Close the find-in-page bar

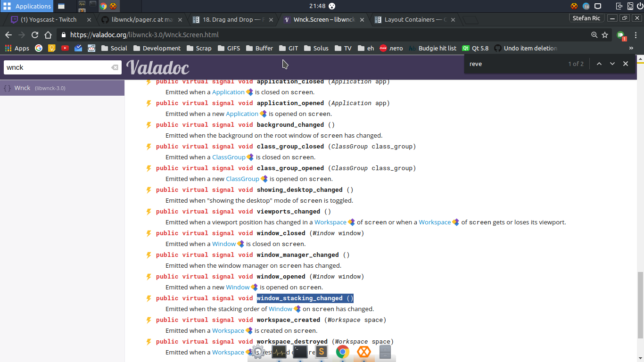[x=626, y=64]
